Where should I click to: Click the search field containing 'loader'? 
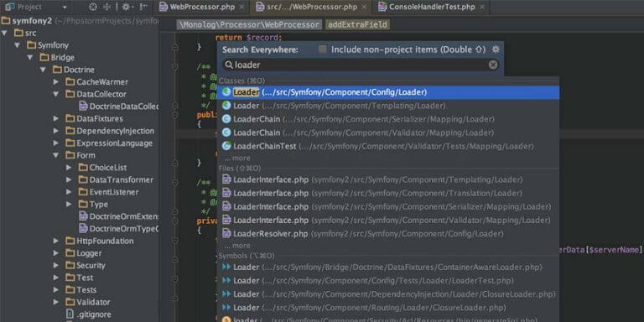pyautogui.click(x=360, y=65)
